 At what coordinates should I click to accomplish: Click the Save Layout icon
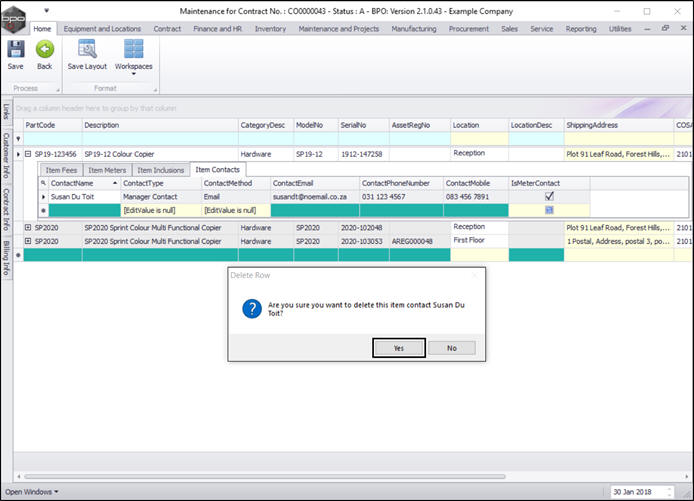[x=87, y=49]
